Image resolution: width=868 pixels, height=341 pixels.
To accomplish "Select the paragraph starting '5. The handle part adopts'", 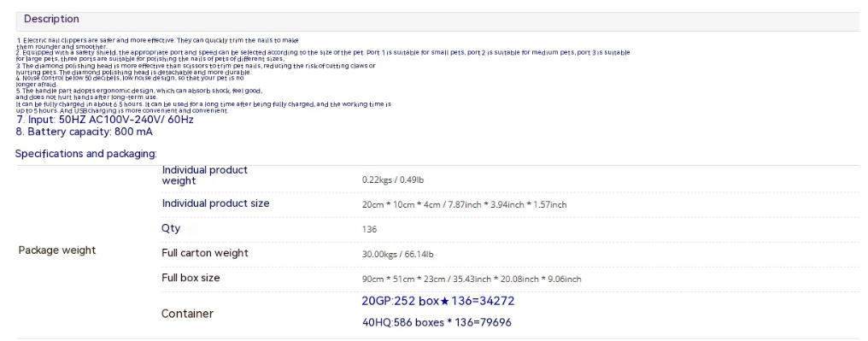I will pos(139,94).
